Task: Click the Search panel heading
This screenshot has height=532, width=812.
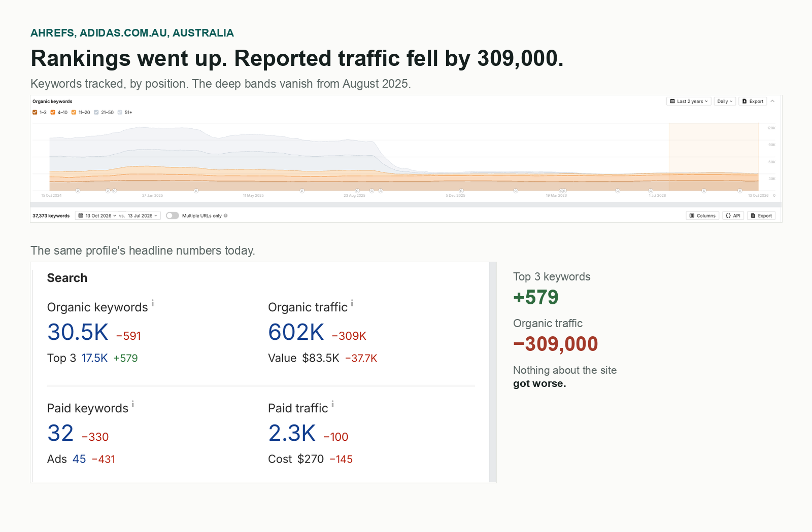Action: point(67,278)
